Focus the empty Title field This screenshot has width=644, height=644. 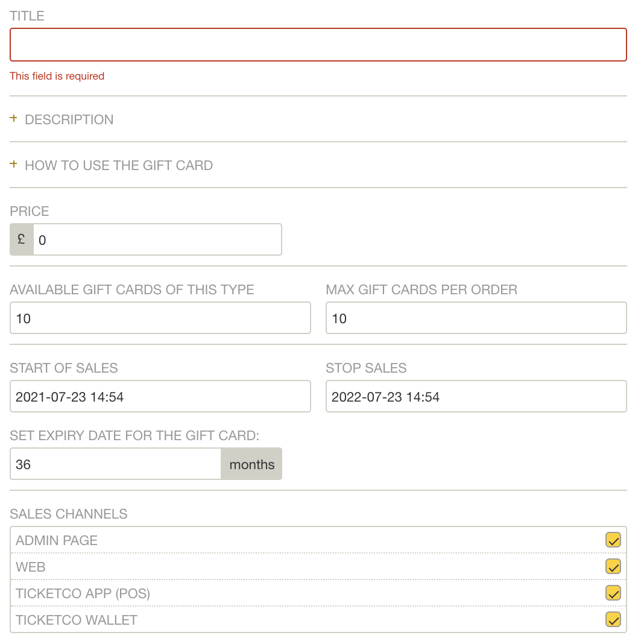click(x=318, y=45)
